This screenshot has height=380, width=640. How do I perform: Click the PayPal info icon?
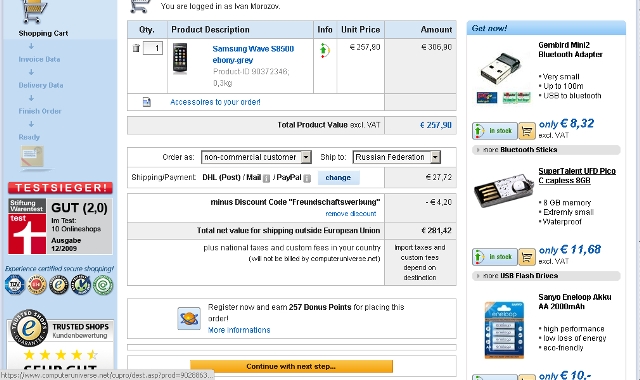coord(307,178)
